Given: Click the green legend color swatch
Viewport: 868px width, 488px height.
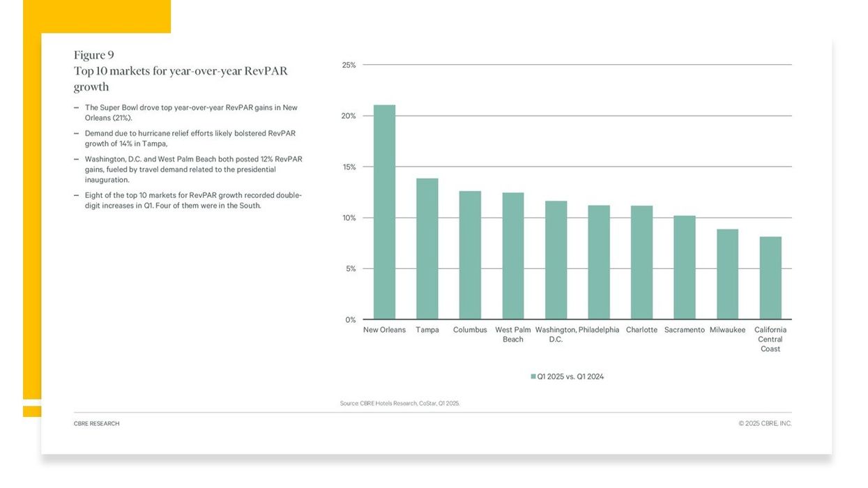Looking at the screenshot, I should (x=533, y=376).
